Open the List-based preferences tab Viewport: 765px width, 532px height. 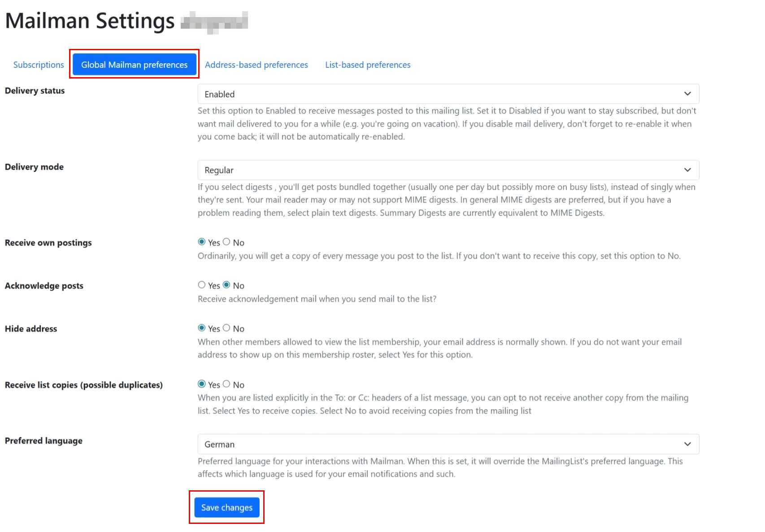point(367,65)
